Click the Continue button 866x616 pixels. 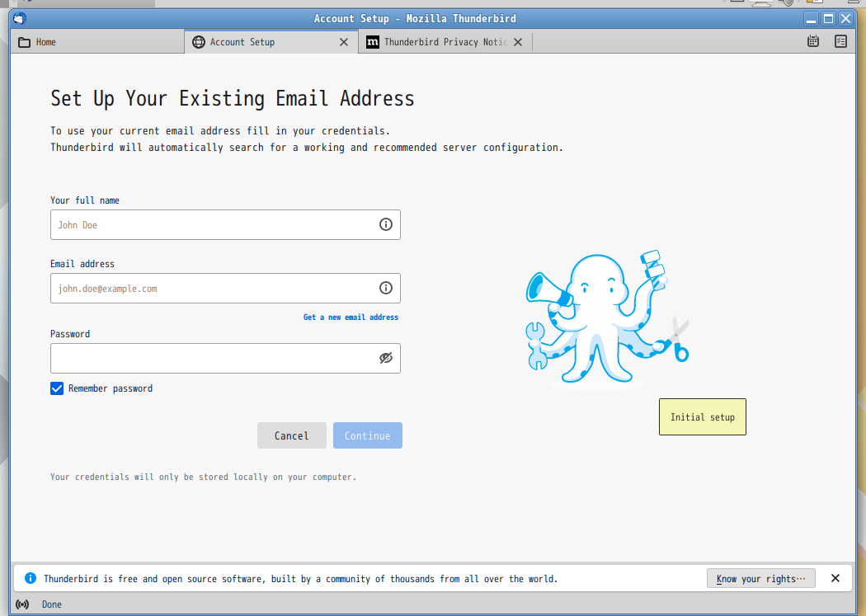tap(367, 435)
